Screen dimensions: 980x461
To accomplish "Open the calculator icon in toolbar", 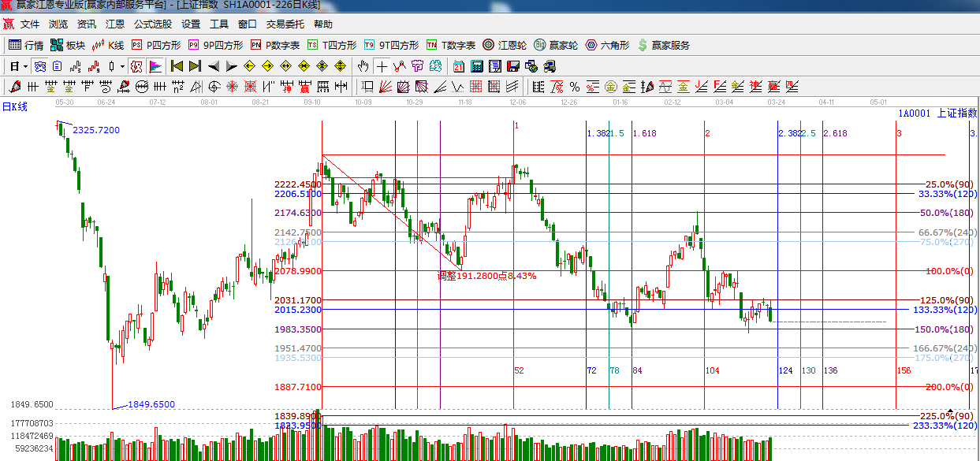I will coord(477,66).
